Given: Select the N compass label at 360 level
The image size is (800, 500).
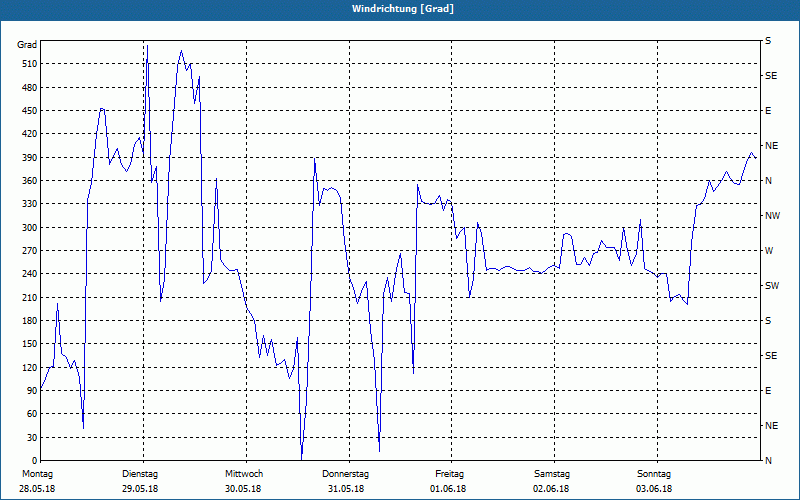Looking at the screenshot, I should [x=768, y=181].
